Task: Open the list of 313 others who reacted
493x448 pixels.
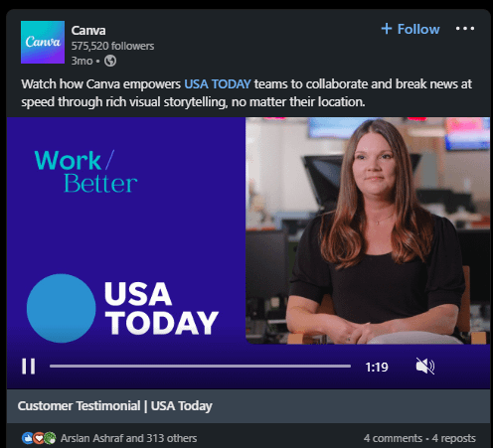Action: pos(128,438)
